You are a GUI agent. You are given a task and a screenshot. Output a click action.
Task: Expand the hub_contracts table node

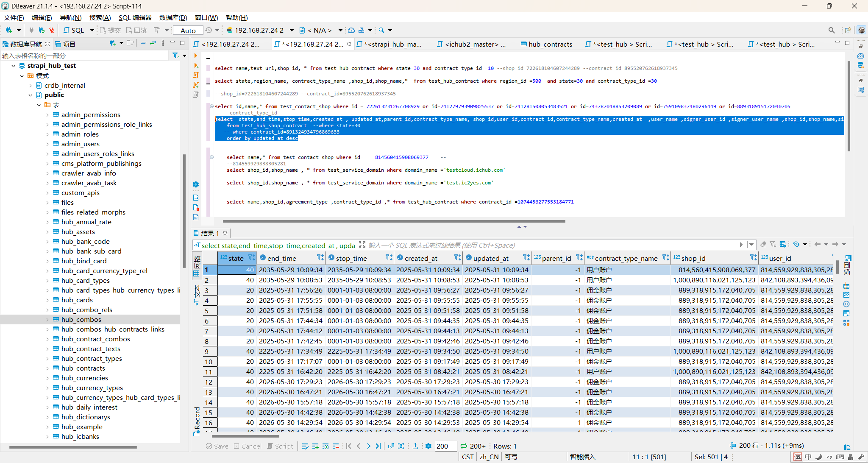pyautogui.click(x=47, y=368)
